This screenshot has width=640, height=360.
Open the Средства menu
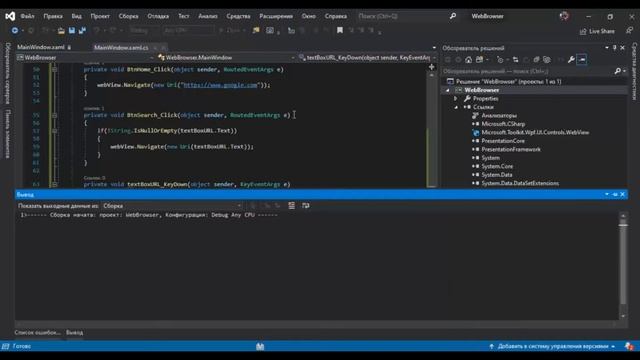tap(238, 16)
